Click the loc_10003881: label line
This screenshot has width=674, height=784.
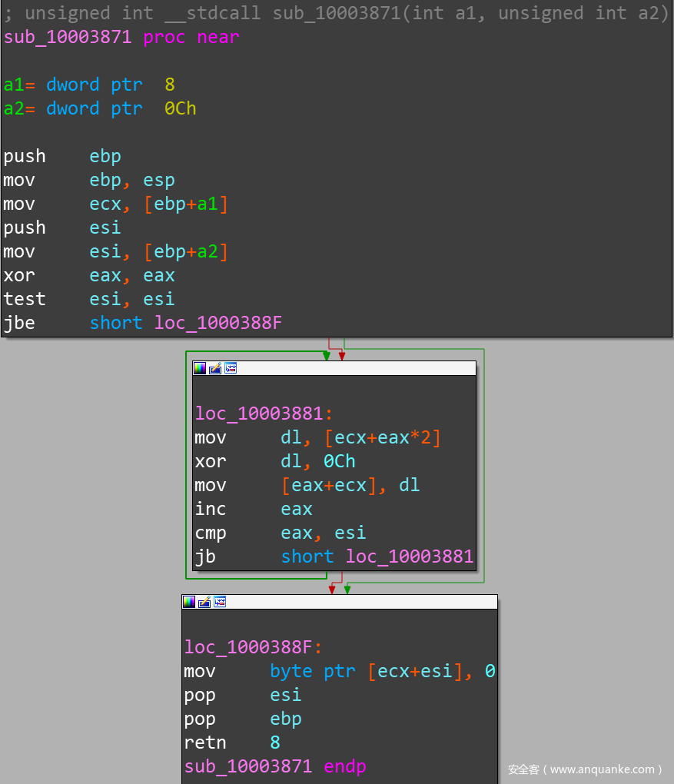[x=264, y=414]
